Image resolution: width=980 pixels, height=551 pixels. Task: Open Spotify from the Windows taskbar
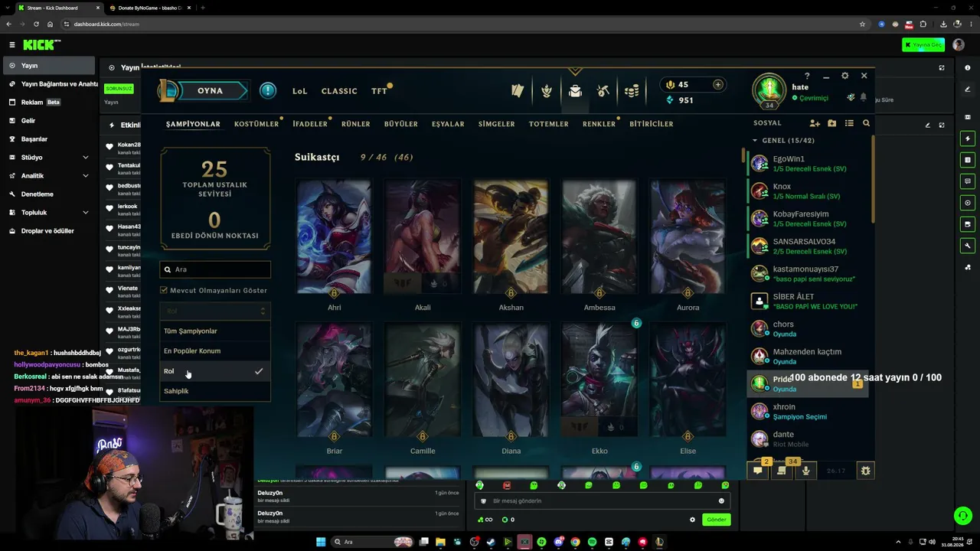click(592, 542)
